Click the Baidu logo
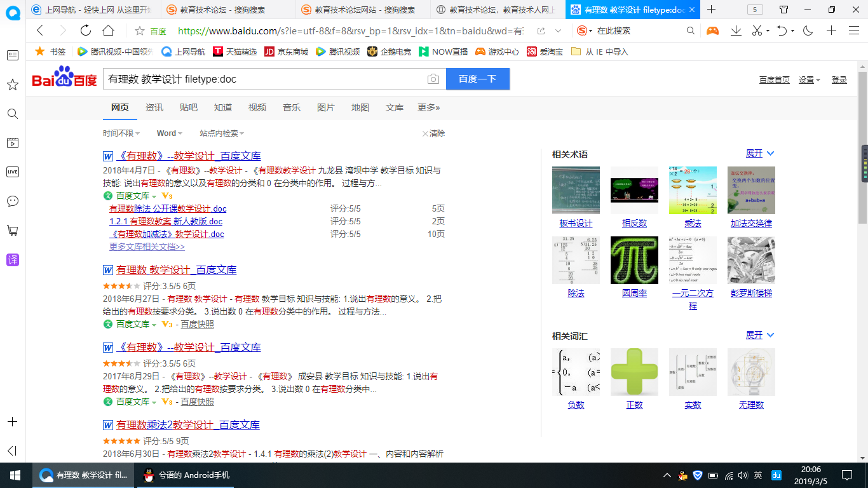The width and height of the screenshot is (868, 488). click(64, 78)
